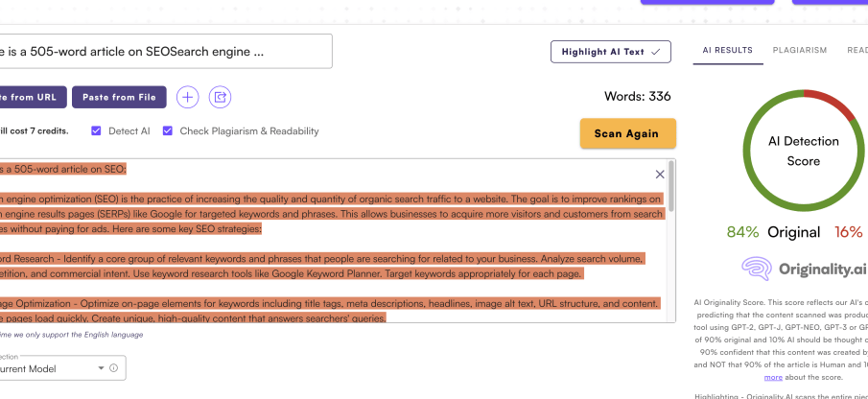
Task: Click the 'Page Optimization' paragraph line
Action: click(x=329, y=303)
